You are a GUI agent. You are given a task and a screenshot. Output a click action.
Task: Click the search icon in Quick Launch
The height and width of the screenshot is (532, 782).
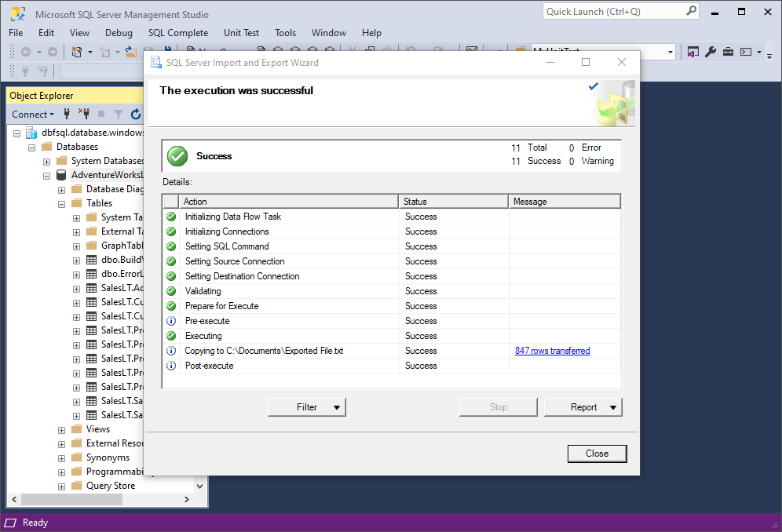coord(691,11)
